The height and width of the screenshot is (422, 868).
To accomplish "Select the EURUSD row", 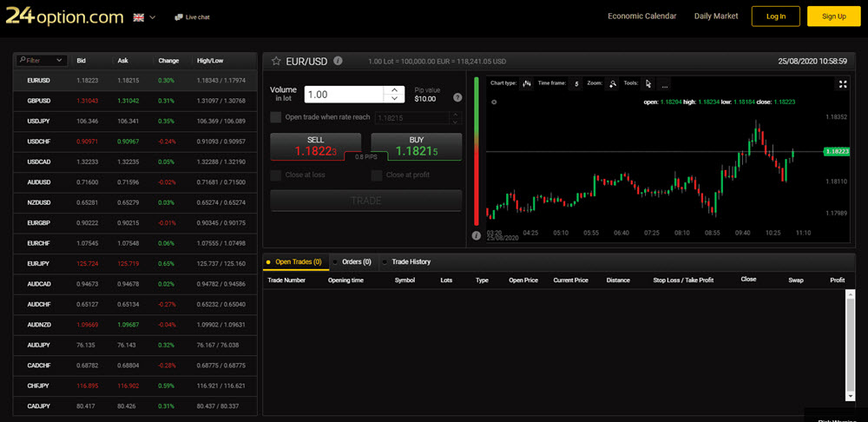I will tap(135, 80).
